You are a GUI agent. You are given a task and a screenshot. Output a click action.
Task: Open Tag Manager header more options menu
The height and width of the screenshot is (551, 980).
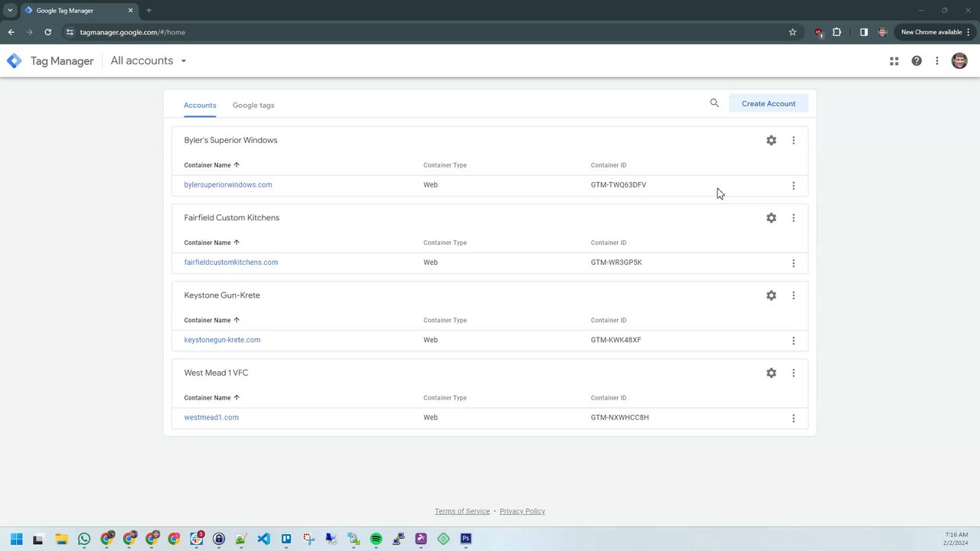936,61
